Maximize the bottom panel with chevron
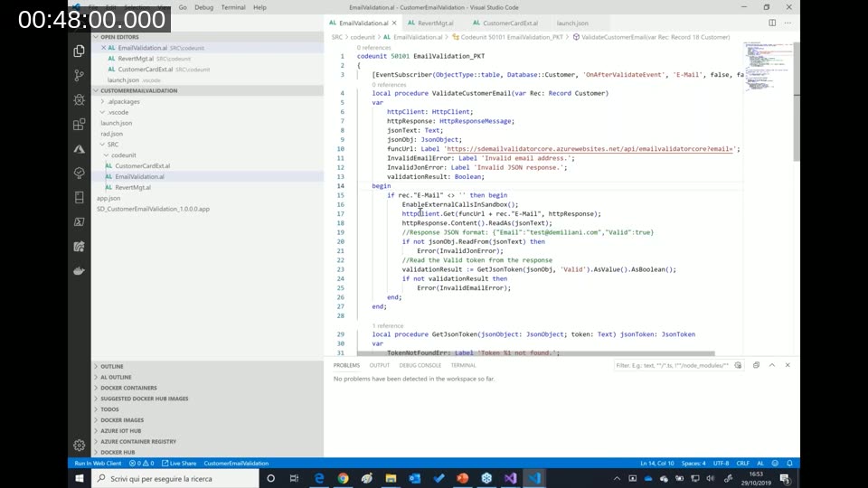 (771, 365)
